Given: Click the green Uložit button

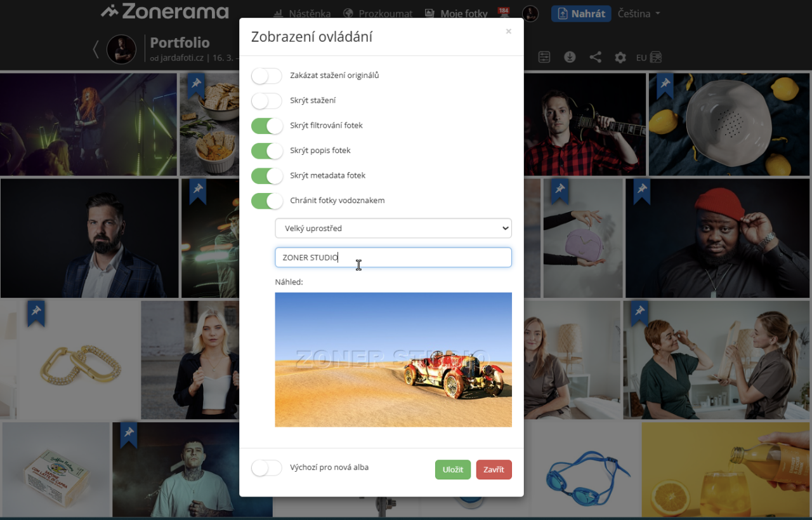Looking at the screenshot, I should click(x=453, y=470).
